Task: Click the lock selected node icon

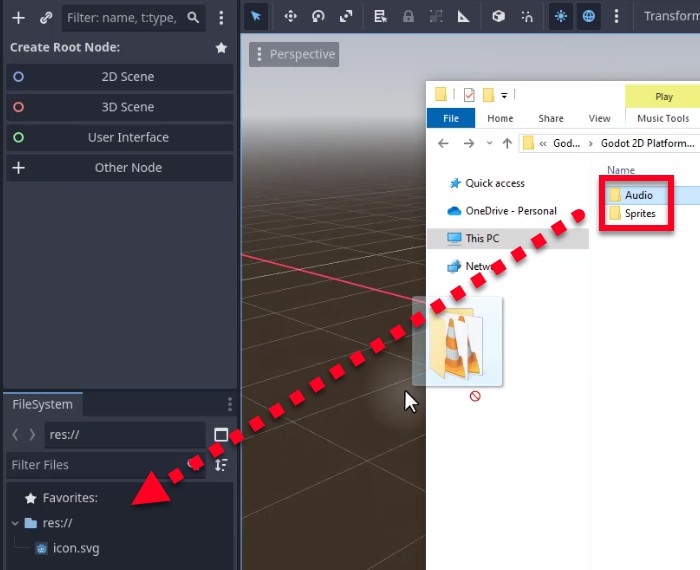Action: 408,17
